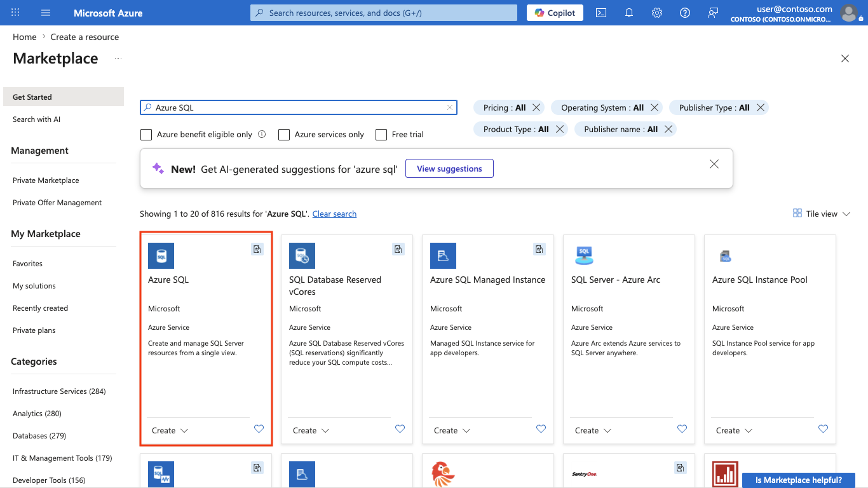This screenshot has height=488, width=868.
Task: Open the notifications bell
Action: tap(629, 13)
